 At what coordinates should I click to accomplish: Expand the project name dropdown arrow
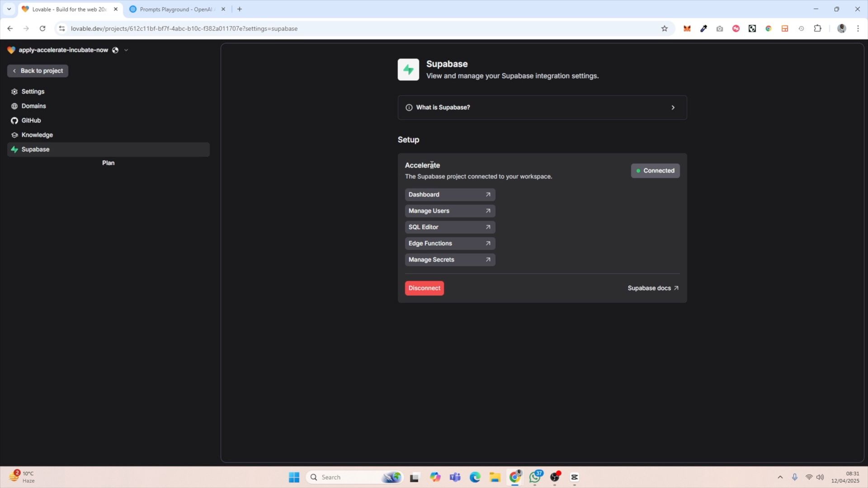coord(126,50)
